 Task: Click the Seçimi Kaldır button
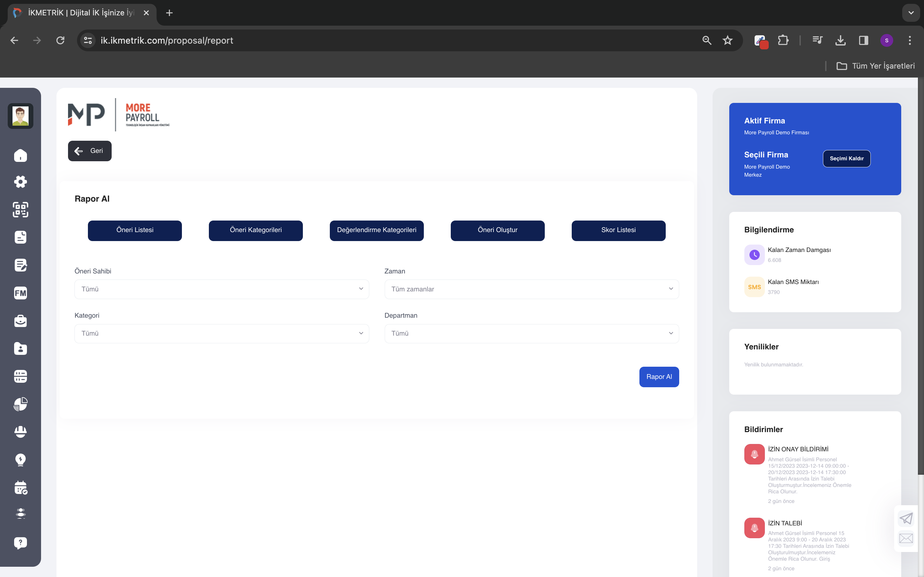(x=846, y=159)
